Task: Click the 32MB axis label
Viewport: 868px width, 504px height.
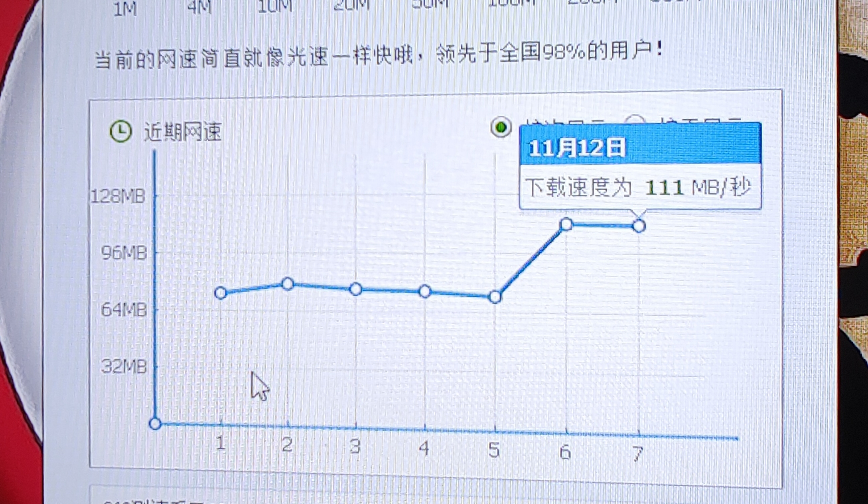Action: coord(124,366)
